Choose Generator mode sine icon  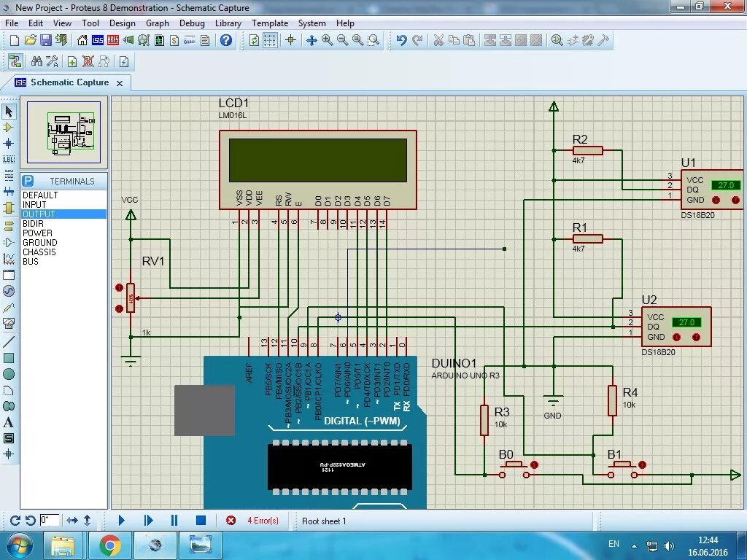(x=9, y=291)
